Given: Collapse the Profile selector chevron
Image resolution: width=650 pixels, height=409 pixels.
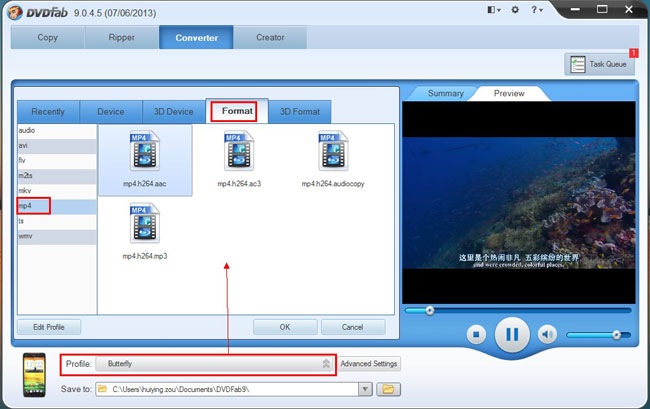Looking at the screenshot, I should pyautogui.click(x=326, y=364).
